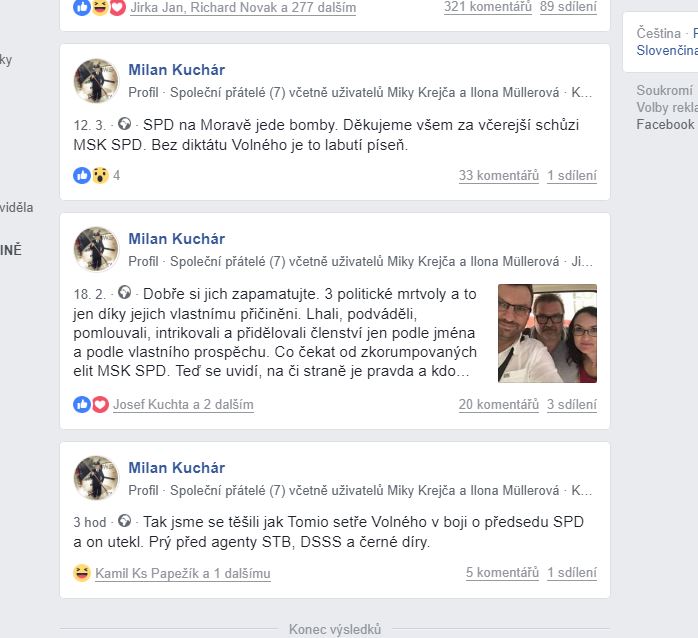Screen dimensions: 698x638
Task: Open 20 komentářů on the 18. 2. post
Action: (x=499, y=404)
